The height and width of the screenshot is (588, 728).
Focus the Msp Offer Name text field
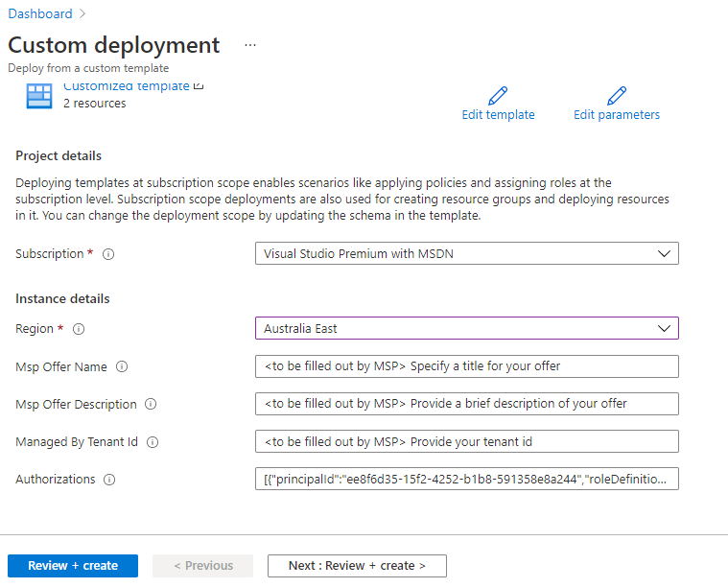click(466, 366)
